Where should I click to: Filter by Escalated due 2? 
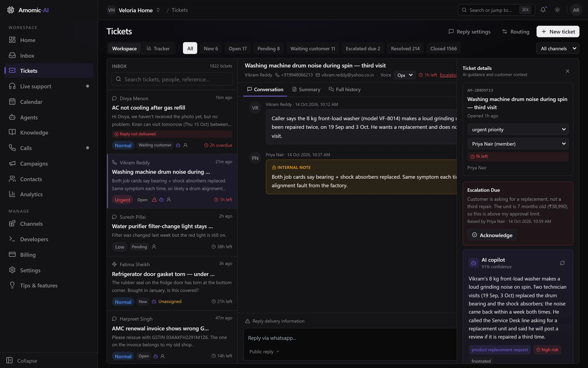pyautogui.click(x=363, y=49)
